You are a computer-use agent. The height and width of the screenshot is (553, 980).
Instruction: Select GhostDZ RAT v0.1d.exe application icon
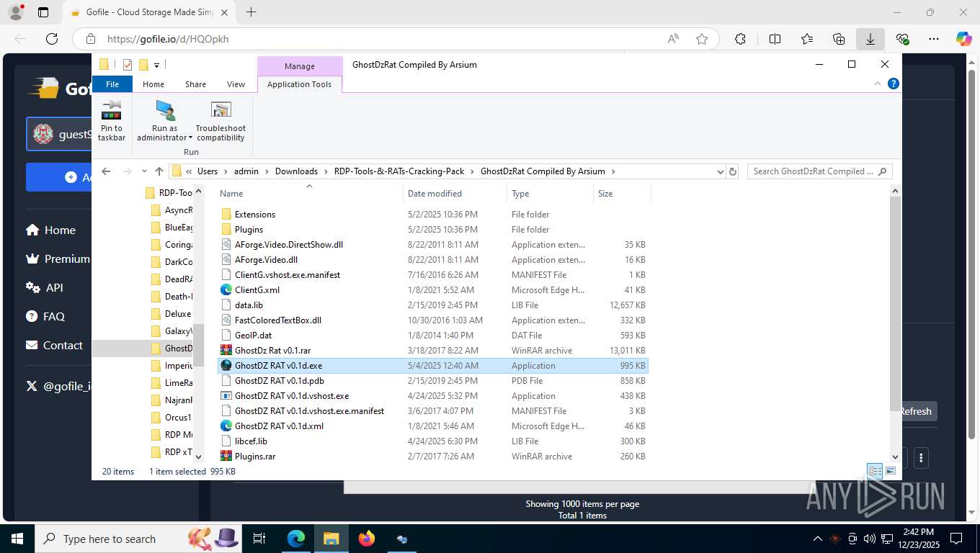226,366
